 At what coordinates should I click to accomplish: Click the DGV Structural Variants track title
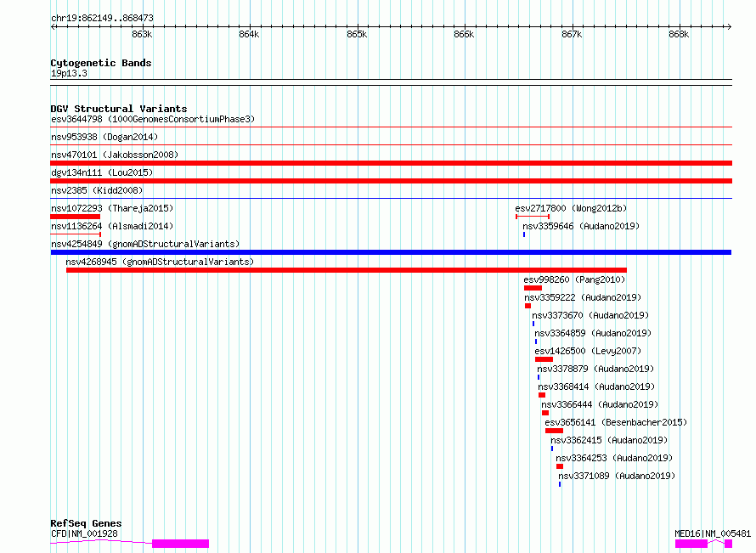pyautogui.click(x=119, y=109)
